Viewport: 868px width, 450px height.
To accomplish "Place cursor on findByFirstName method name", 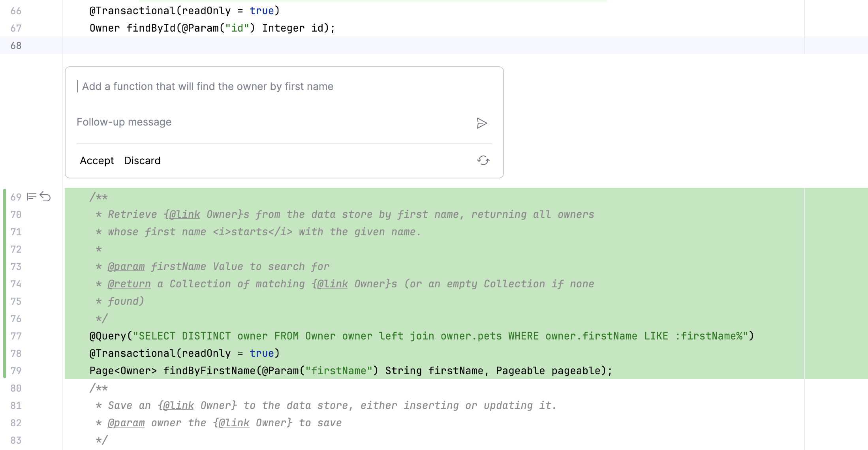I will pyautogui.click(x=209, y=371).
